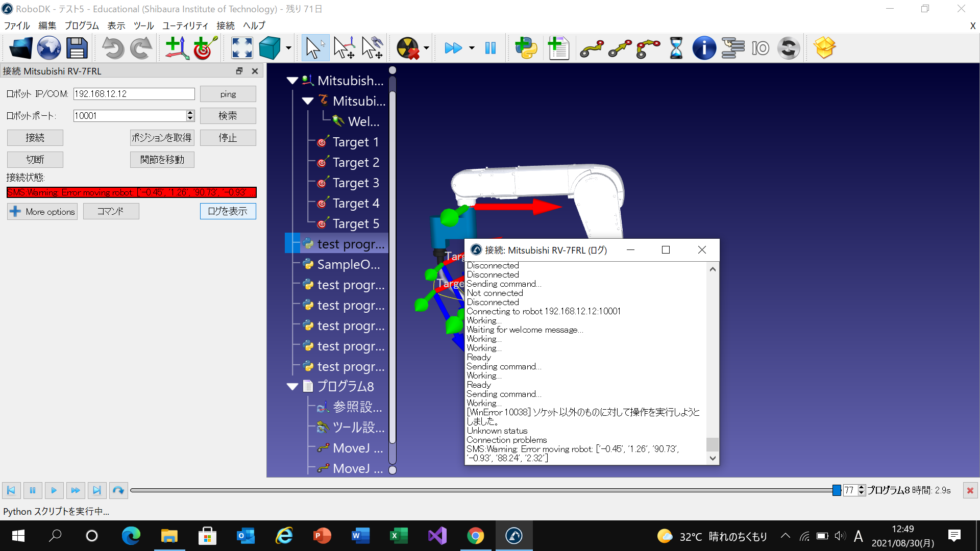
Task: Open the ユーティリティ menu
Action: click(x=185, y=26)
